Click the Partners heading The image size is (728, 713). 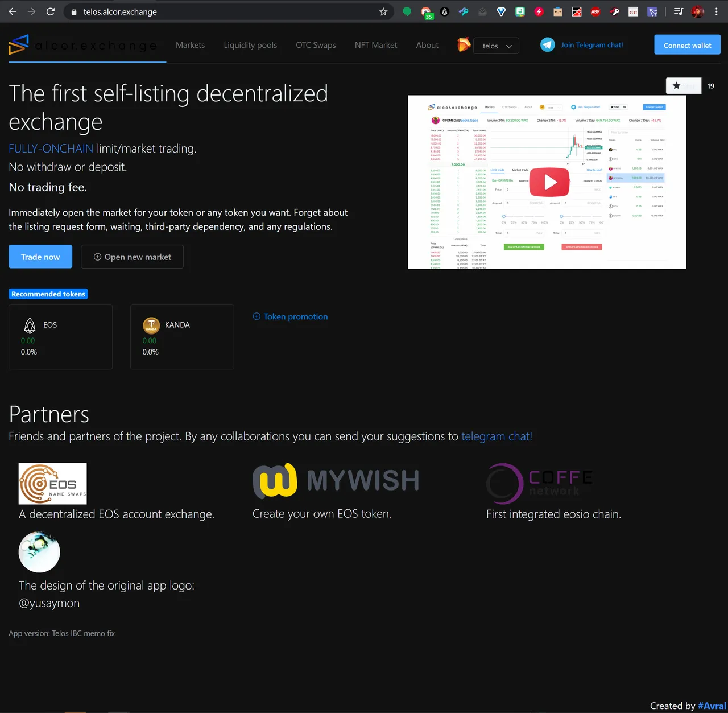49,414
